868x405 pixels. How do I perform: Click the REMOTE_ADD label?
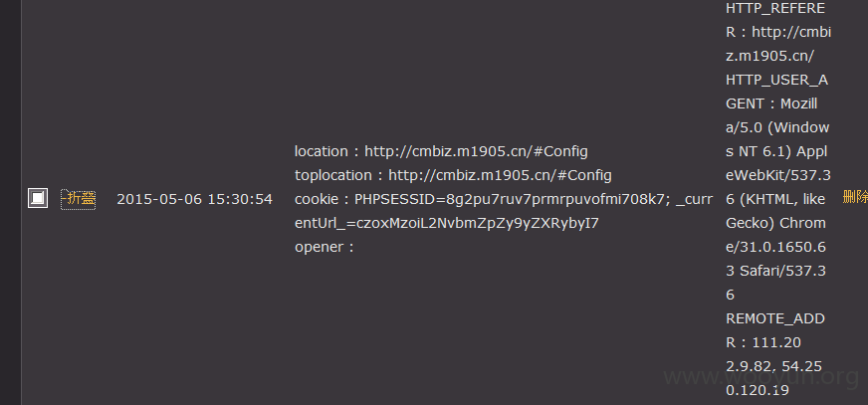click(x=775, y=318)
